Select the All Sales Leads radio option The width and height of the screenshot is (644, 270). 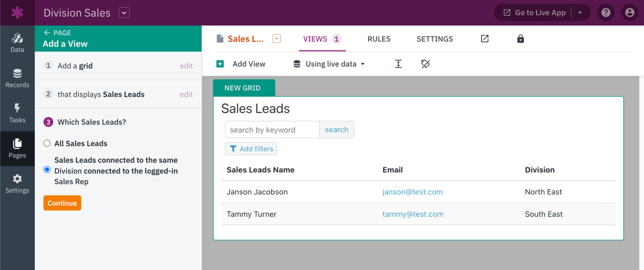tap(47, 143)
